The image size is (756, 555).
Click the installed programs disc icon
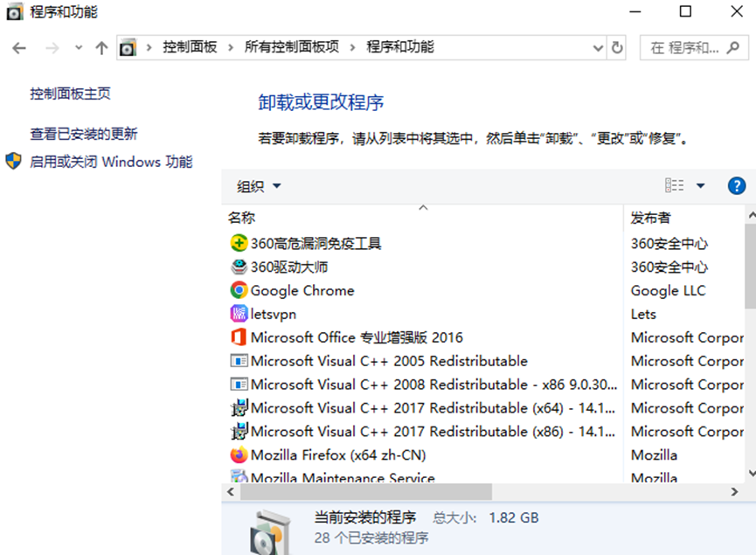tap(270, 533)
